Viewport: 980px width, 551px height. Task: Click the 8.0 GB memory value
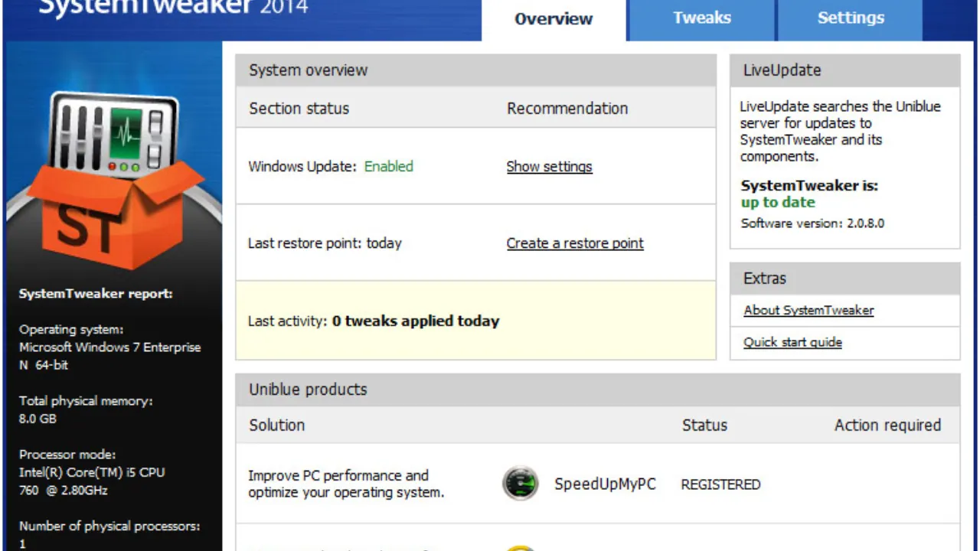(x=38, y=419)
